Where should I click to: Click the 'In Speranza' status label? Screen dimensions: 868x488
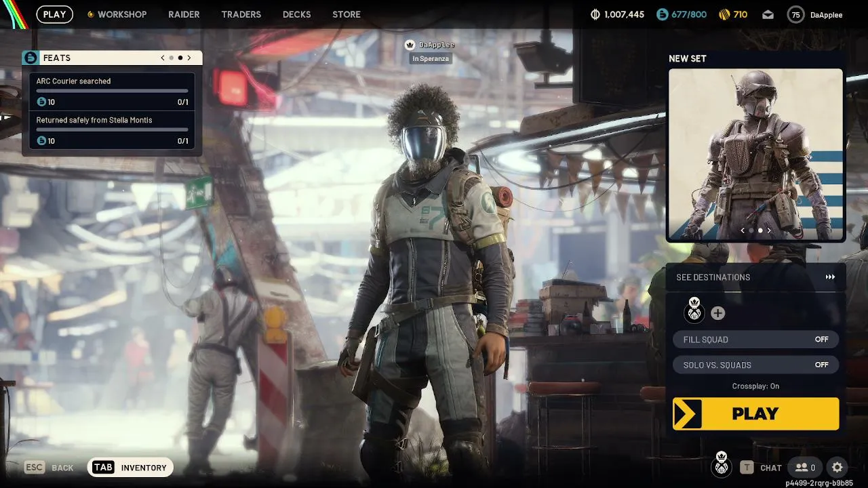431,59
